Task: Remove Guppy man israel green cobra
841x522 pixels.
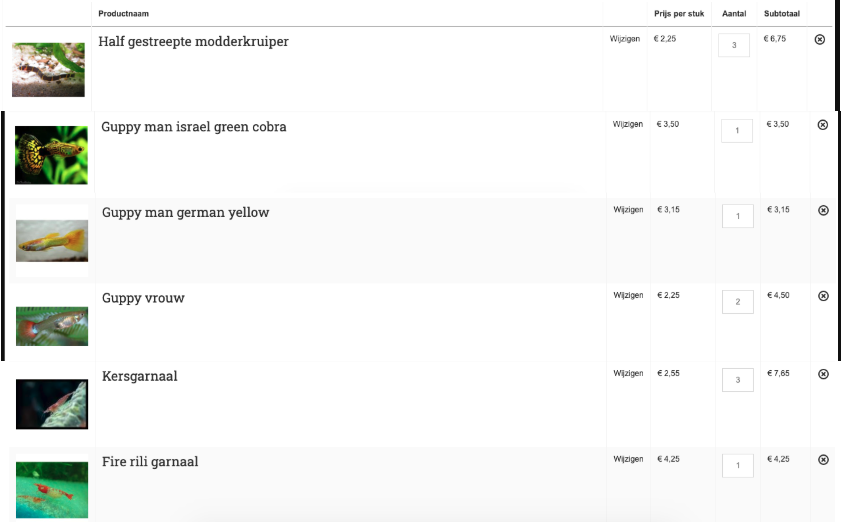Action: pos(823,125)
